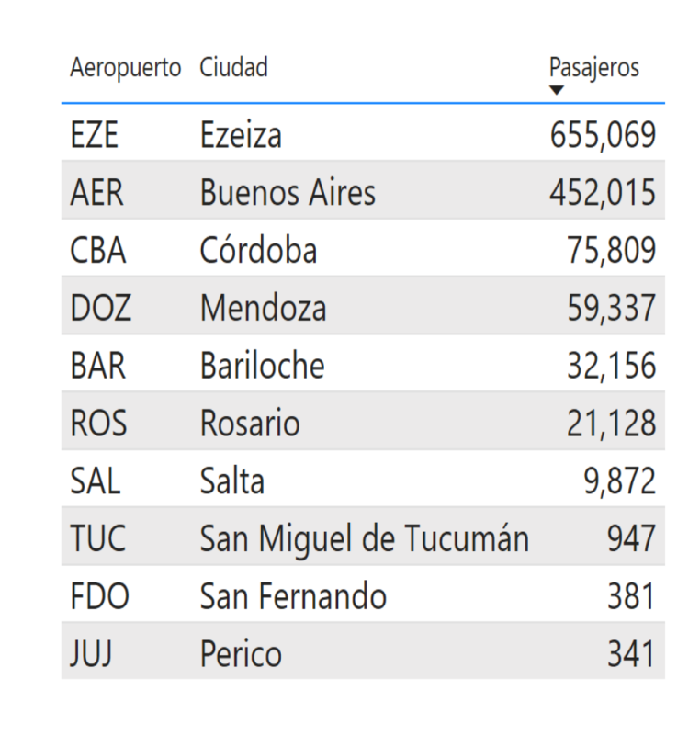This screenshot has width=700, height=735.
Task: Select the Perico city cell
Action: click(x=241, y=654)
